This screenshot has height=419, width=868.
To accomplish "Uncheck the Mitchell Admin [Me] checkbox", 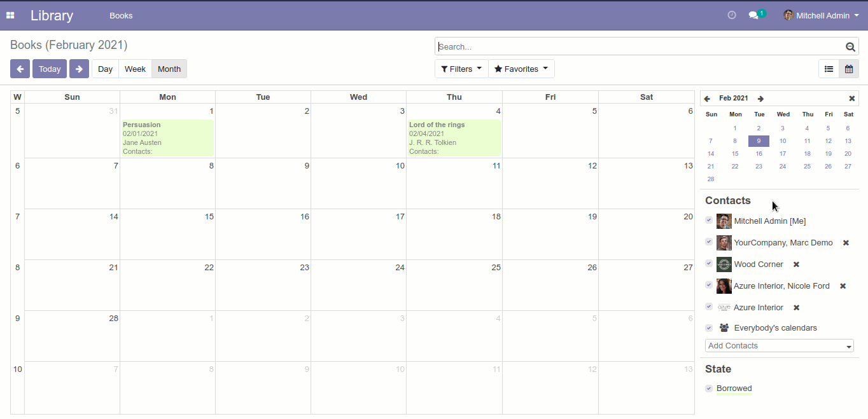I will click(709, 220).
